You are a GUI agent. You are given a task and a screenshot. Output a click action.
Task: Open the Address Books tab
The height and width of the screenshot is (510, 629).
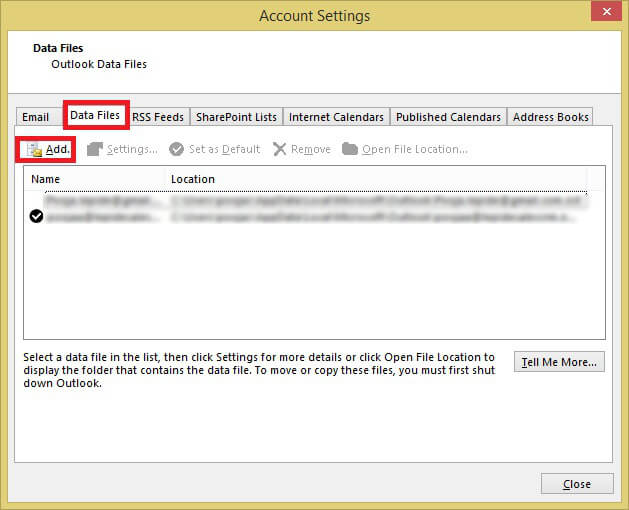click(550, 117)
